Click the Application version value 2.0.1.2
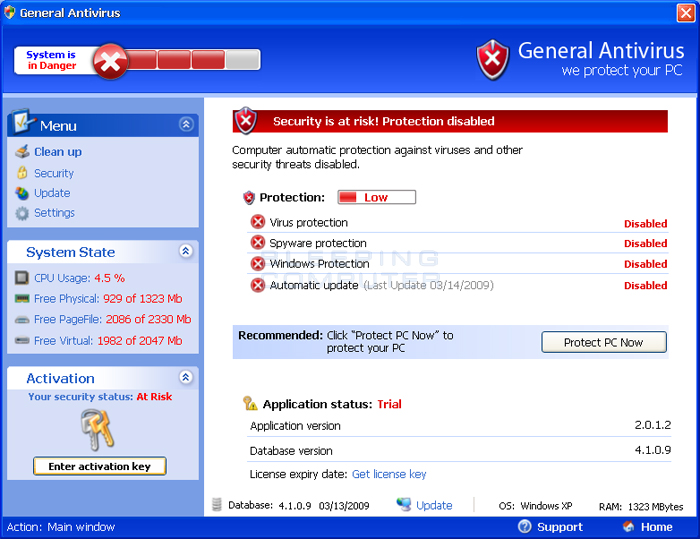 (x=653, y=425)
